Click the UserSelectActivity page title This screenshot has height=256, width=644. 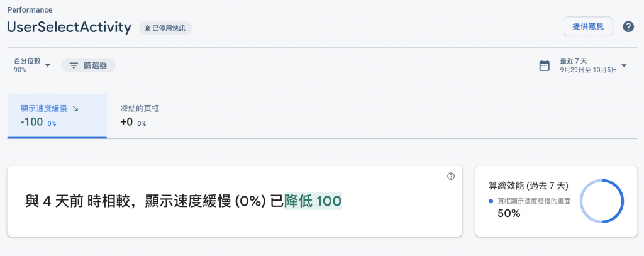pos(69,27)
